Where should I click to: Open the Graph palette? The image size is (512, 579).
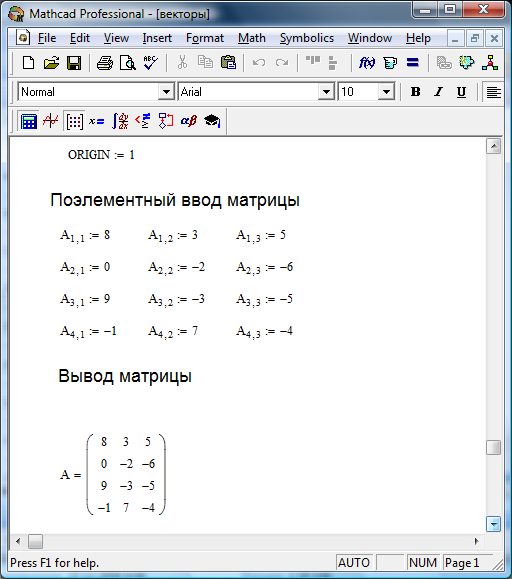click(x=51, y=121)
